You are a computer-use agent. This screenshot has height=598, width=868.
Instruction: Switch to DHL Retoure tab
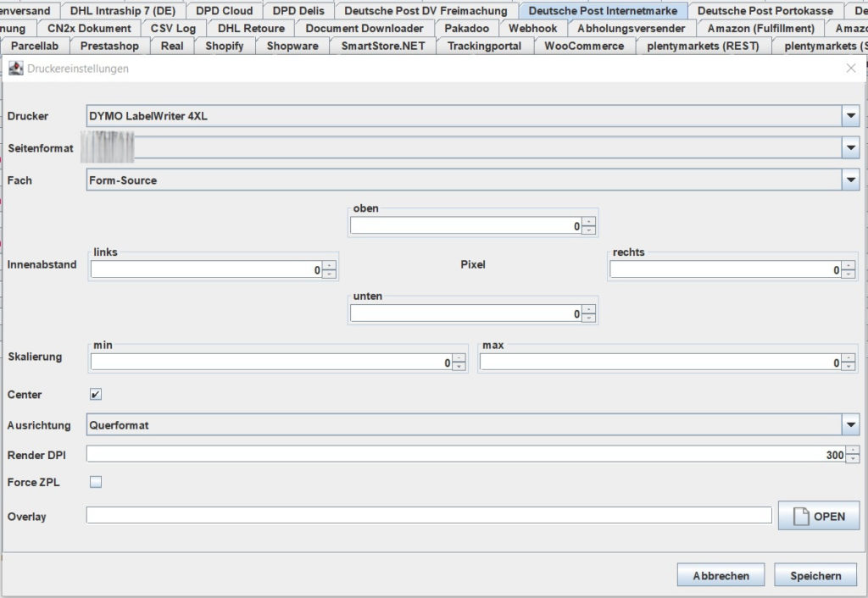coord(251,28)
